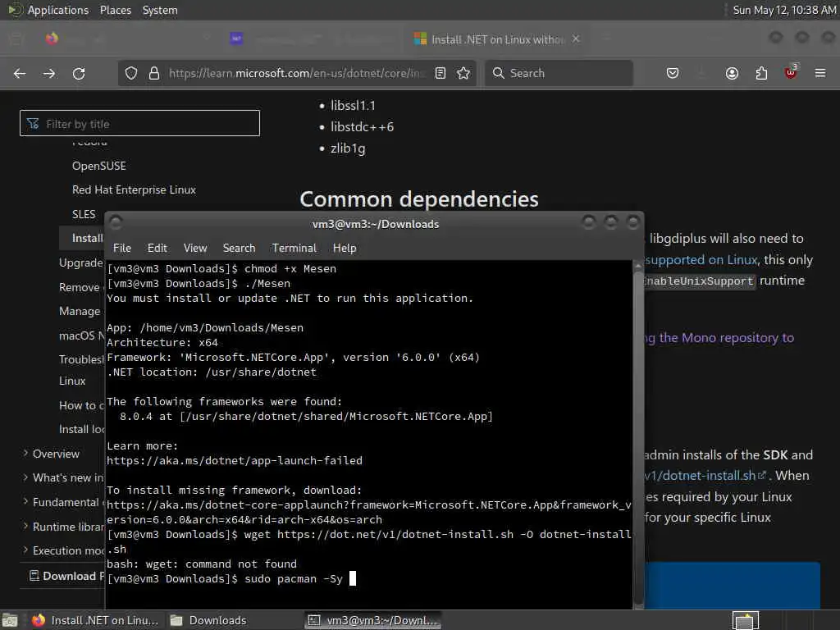Expand the Execution model section
The width and height of the screenshot is (840, 630).
point(63,550)
